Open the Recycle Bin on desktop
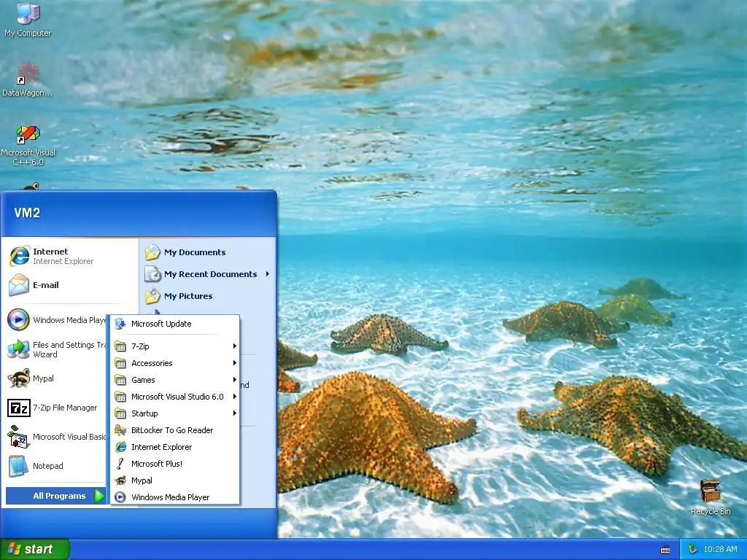The height and width of the screenshot is (560, 747). pos(711,497)
